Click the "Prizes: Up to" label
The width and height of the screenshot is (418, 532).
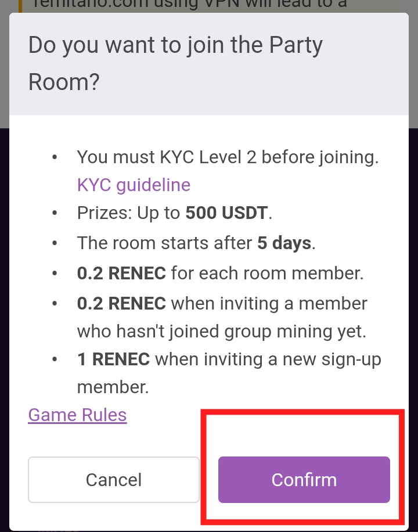tap(129, 213)
